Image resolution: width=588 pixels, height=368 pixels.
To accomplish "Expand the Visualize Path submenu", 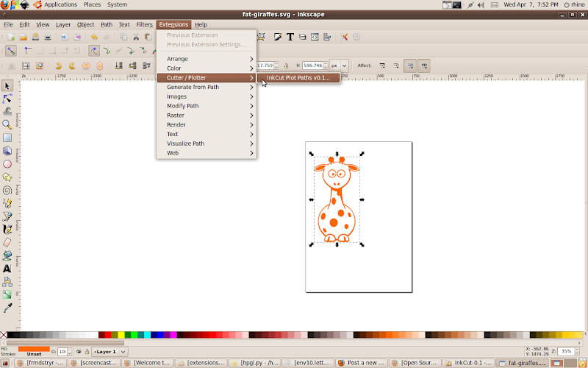I will click(x=207, y=144).
